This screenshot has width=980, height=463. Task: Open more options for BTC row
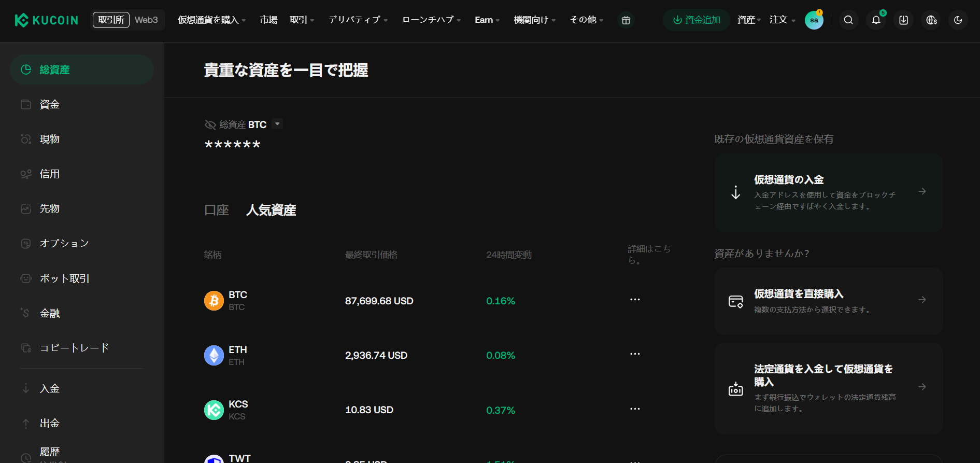click(x=635, y=300)
